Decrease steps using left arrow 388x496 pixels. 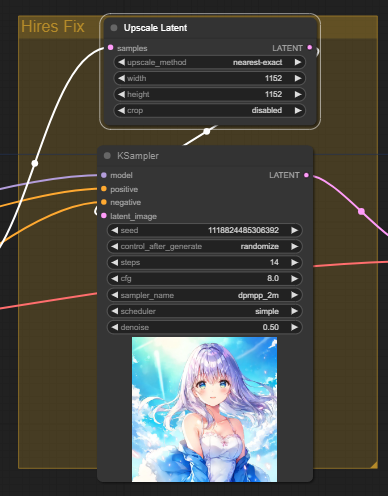[115, 262]
